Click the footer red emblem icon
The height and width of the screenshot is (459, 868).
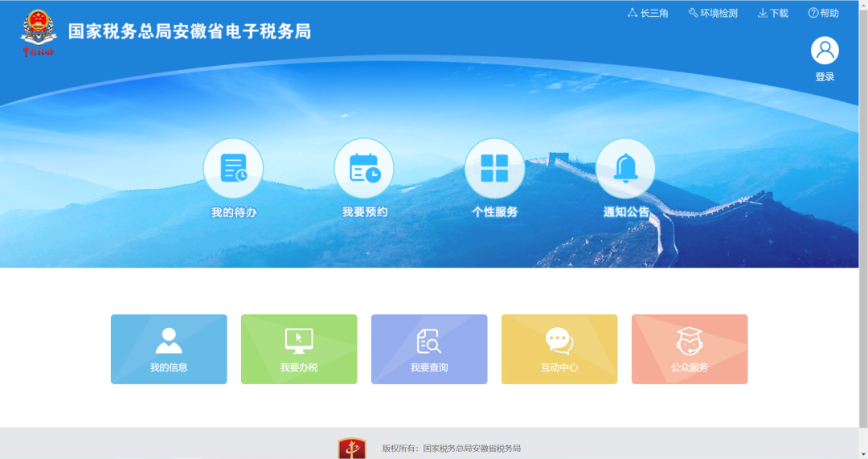[352, 449]
